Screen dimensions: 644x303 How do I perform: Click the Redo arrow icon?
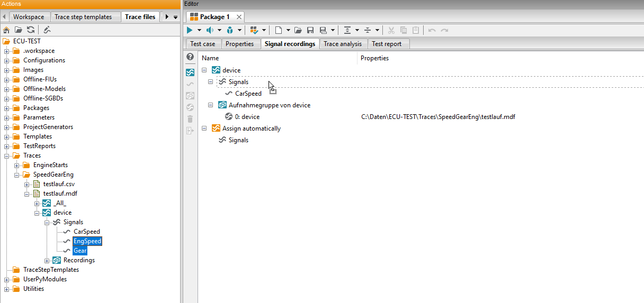coord(446,30)
